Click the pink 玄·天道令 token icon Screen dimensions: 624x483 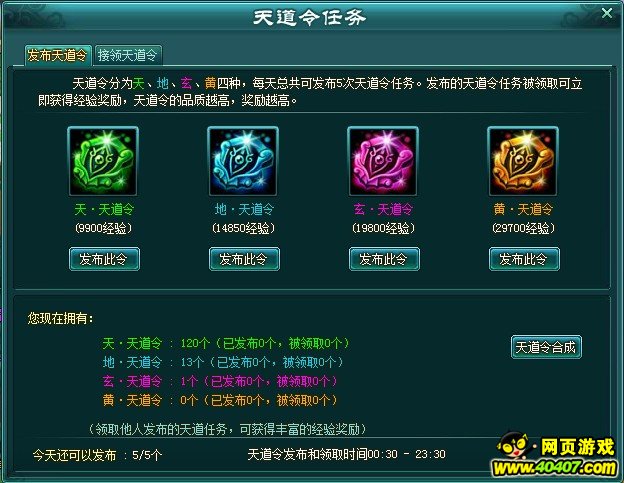click(383, 161)
